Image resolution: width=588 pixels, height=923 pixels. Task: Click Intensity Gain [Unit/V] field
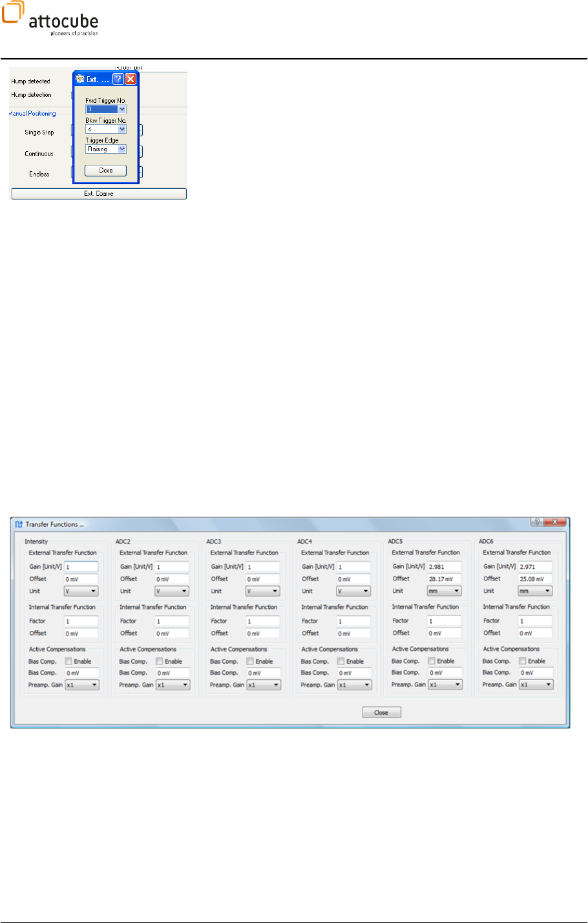click(81, 566)
